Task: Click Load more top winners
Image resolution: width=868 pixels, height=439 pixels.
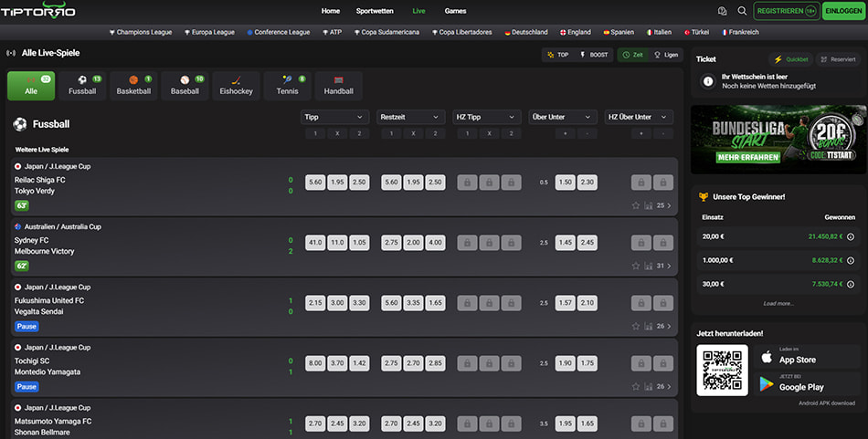Action: (778, 303)
